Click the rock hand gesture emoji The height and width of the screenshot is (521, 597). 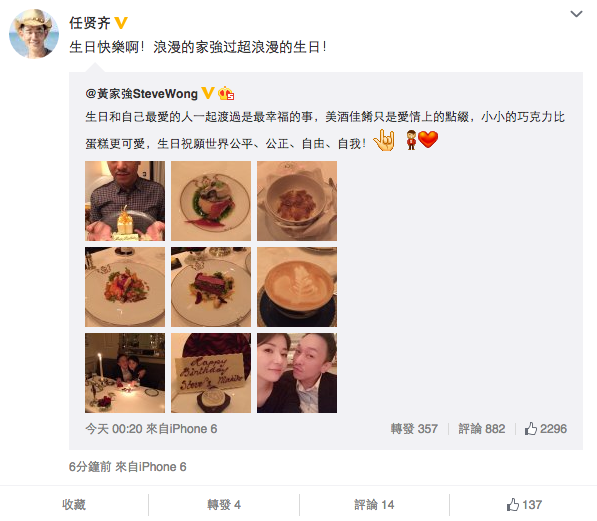click(x=384, y=140)
